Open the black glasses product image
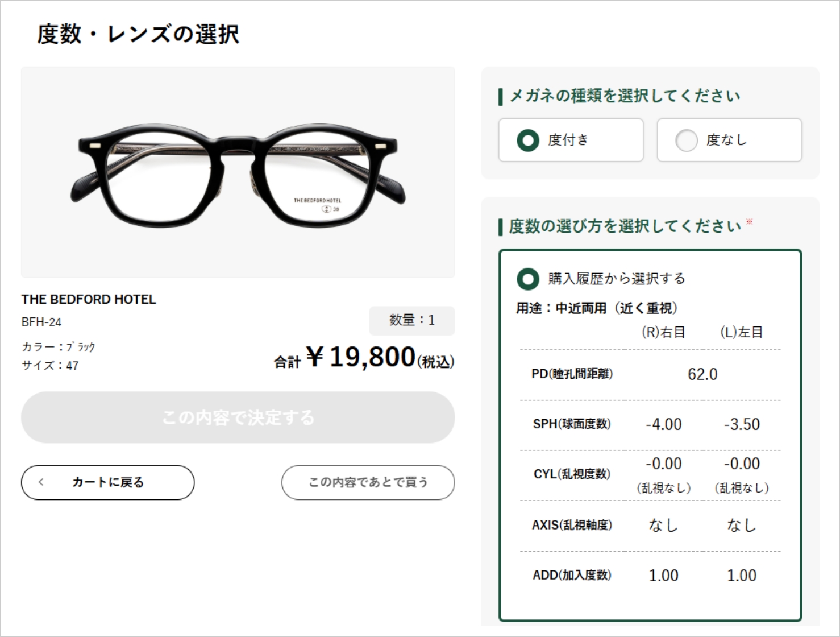Image resolution: width=840 pixels, height=637 pixels. 238,172
